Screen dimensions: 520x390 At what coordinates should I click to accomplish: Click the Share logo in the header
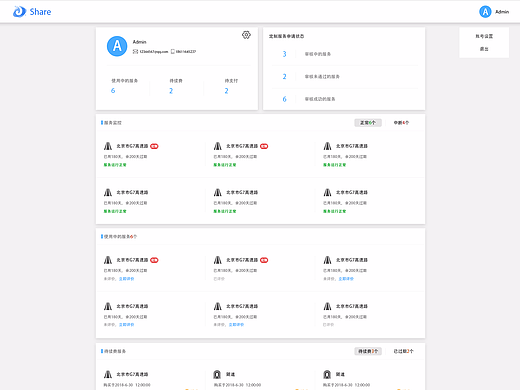[32, 12]
